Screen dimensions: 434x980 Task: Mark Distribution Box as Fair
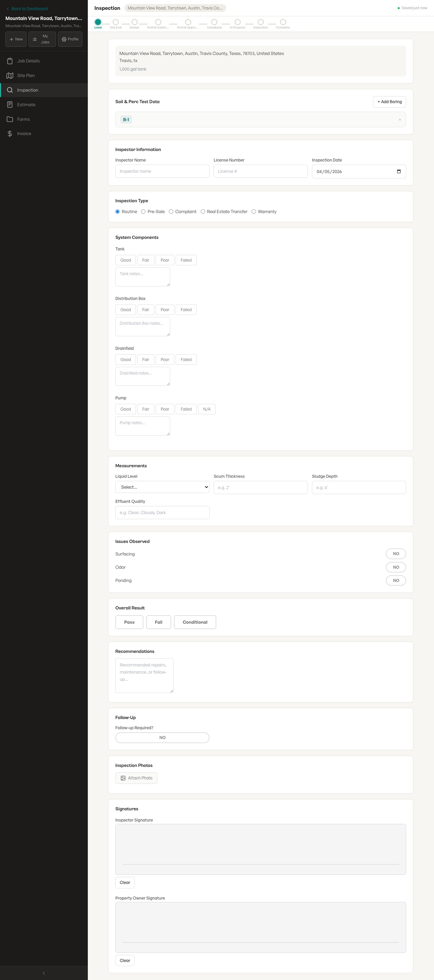pyautogui.click(x=145, y=310)
